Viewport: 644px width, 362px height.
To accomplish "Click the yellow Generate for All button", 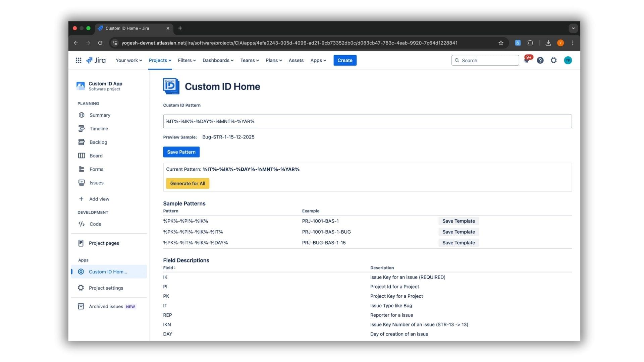I will pos(187,183).
